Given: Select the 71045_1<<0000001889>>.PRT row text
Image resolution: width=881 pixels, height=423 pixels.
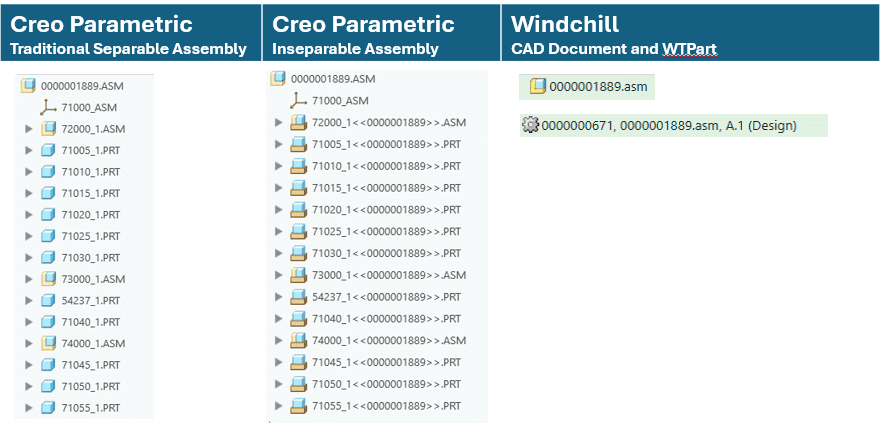Looking at the screenshot, I should pyautogui.click(x=387, y=362).
